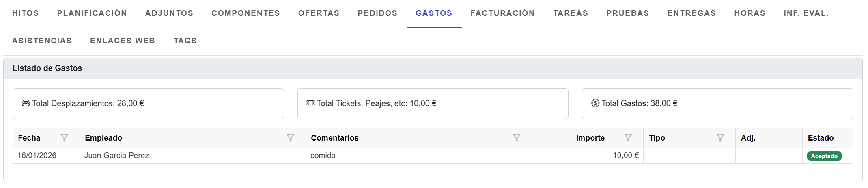Click the Comentarios filter funnel icon

(x=517, y=138)
